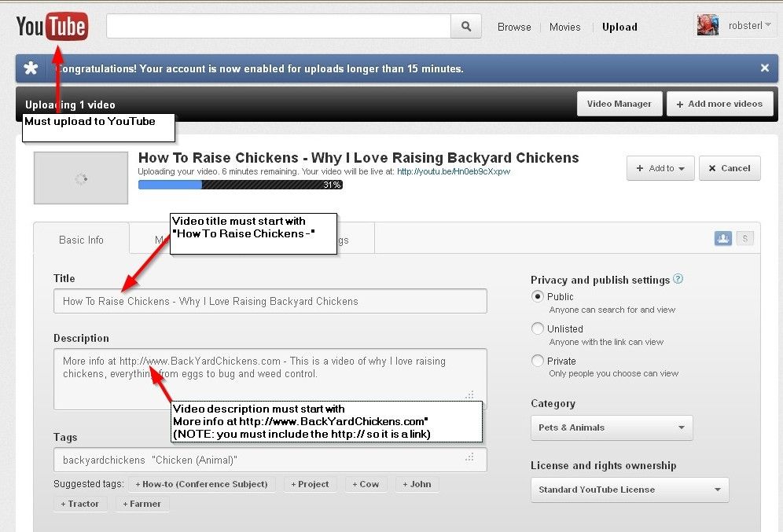
Task: Cancel the video upload
Action: (730, 168)
